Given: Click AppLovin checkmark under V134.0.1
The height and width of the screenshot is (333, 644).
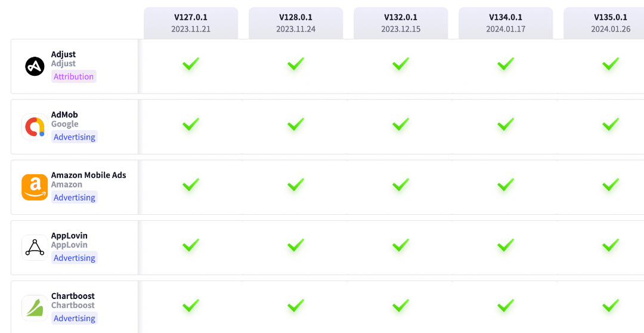Looking at the screenshot, I should point(506,245).
